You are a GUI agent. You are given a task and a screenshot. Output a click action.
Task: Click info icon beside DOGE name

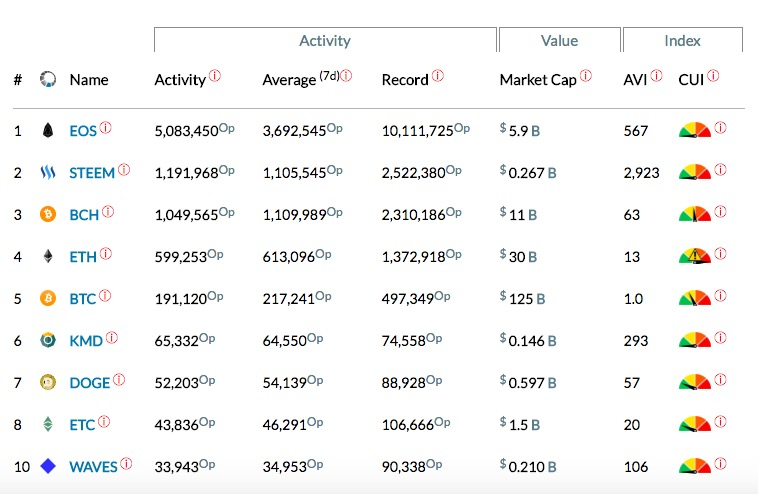[x=119, y=380]
